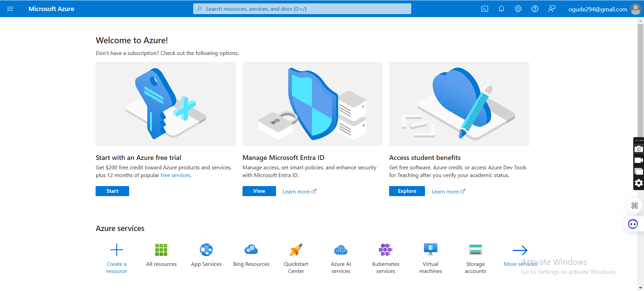
Task: Expand More services arrow
Action: (520, 250)
